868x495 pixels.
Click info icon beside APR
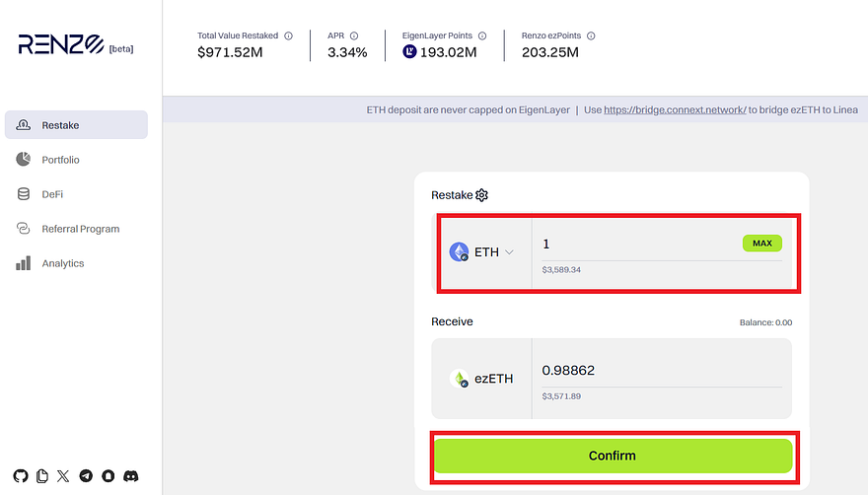pos(354,35)
